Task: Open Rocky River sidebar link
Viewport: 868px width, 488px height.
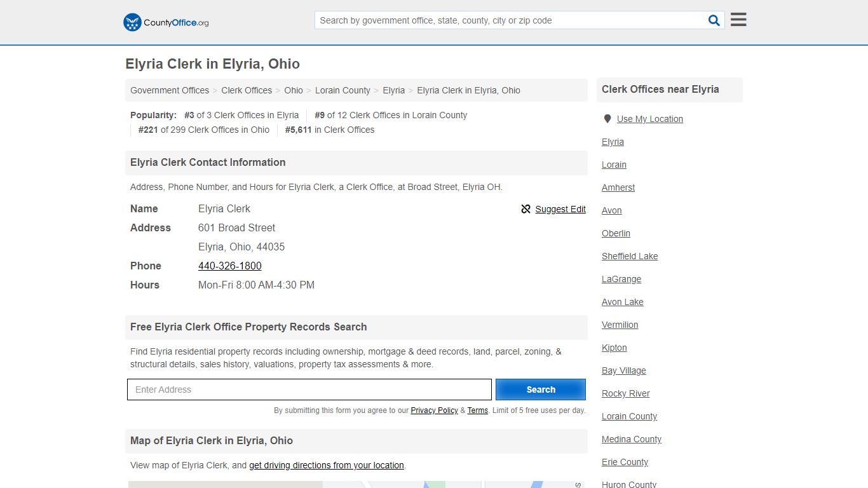Action: (x=626, y=393)
